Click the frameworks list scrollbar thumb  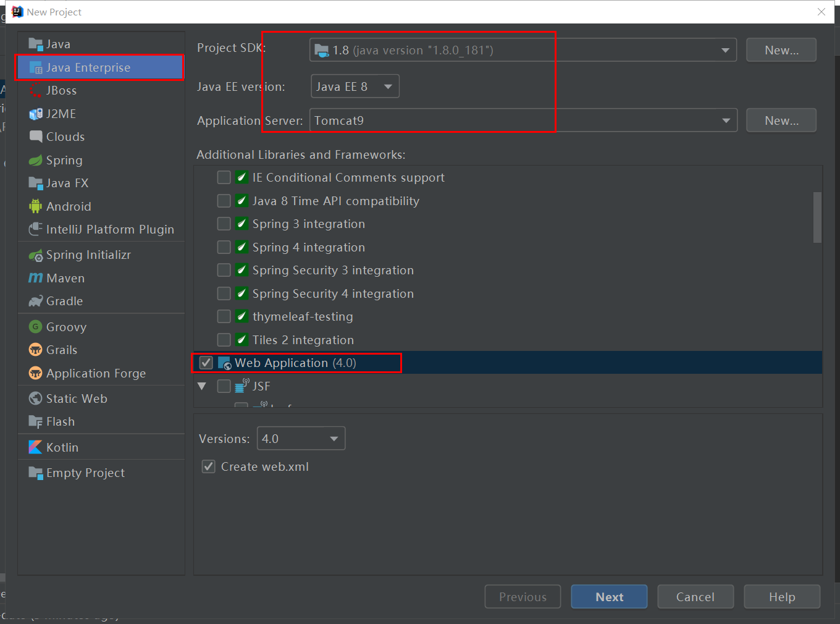817,217
